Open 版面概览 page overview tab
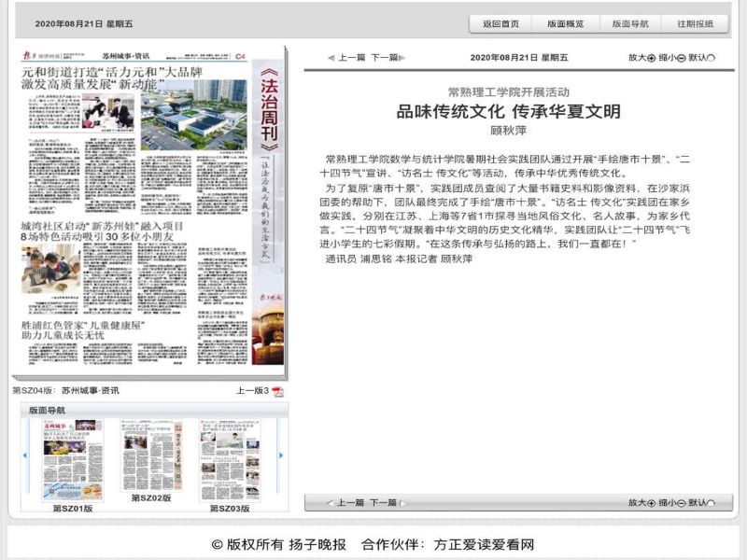The image size is (747, 560). (566, 24)
